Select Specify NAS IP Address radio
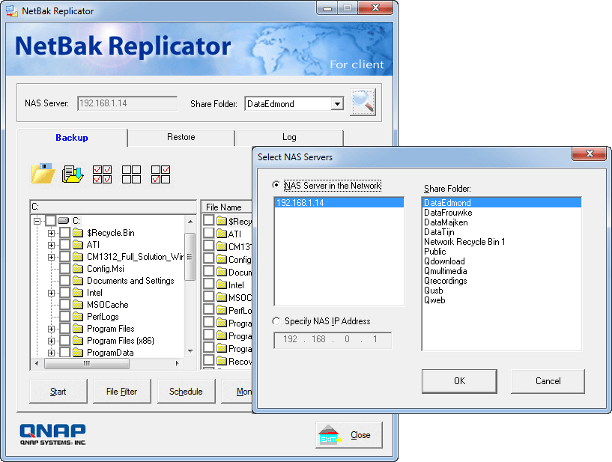Image resolution: width=612 pixels, height=462 pixels. click(276, 321)
